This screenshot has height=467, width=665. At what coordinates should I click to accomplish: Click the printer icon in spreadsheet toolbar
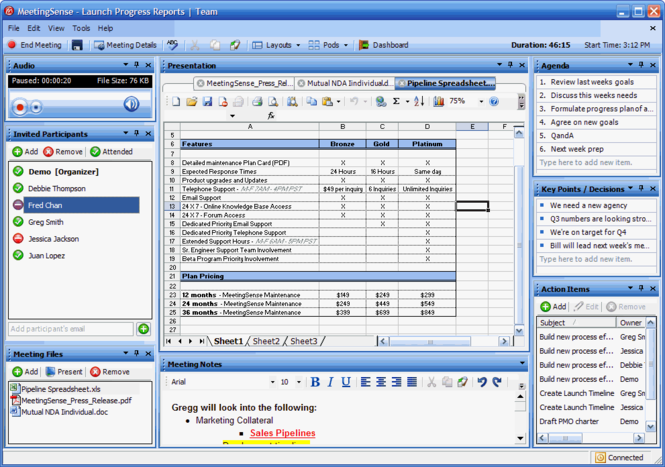pos(257,101)
